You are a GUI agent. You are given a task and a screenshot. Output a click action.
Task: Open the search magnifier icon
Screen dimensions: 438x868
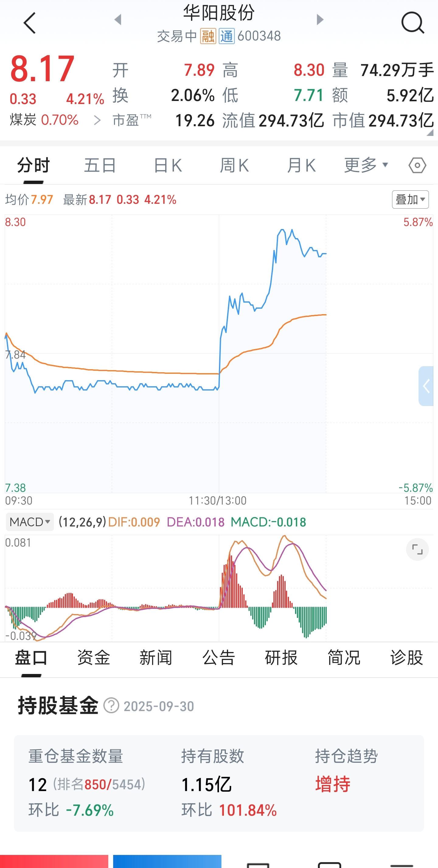click(412, 23)
